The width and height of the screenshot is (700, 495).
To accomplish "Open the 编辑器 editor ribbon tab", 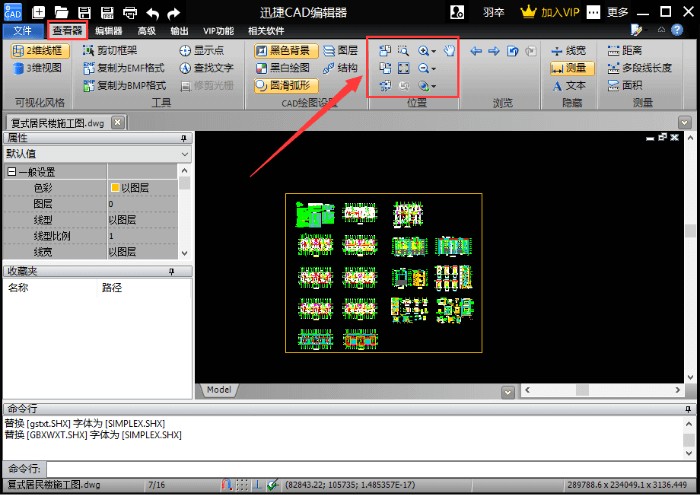I will click(108, 31).
